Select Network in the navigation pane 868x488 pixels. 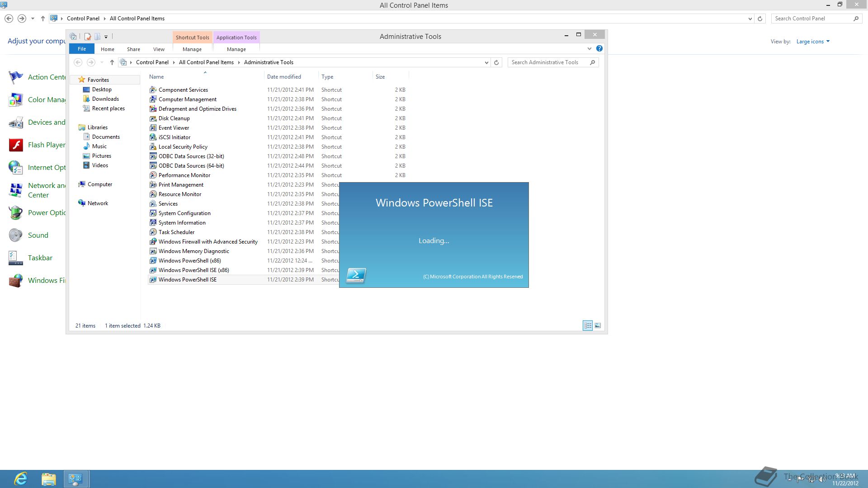coord(98,203)
